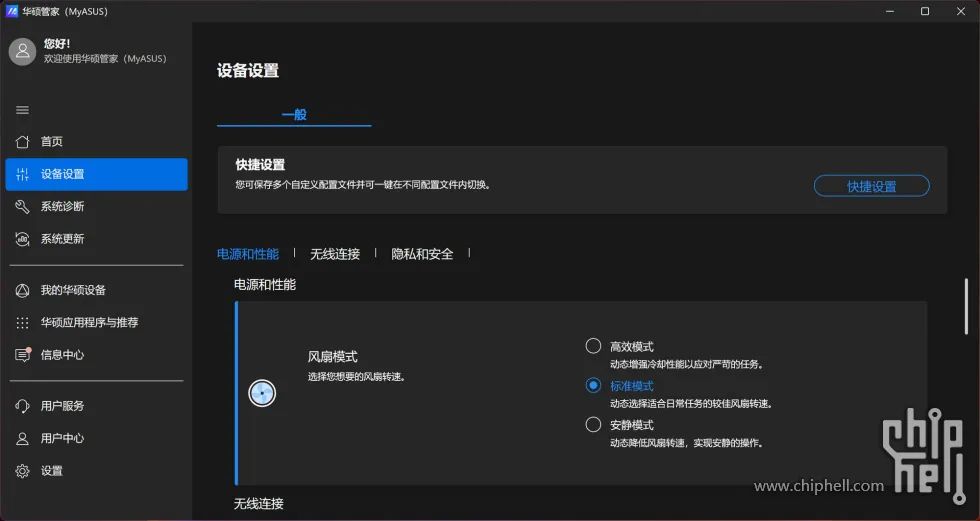980x521 pixels.
Task: Click the 无线连接 section heading at bottom
Action: pos(259,504)
